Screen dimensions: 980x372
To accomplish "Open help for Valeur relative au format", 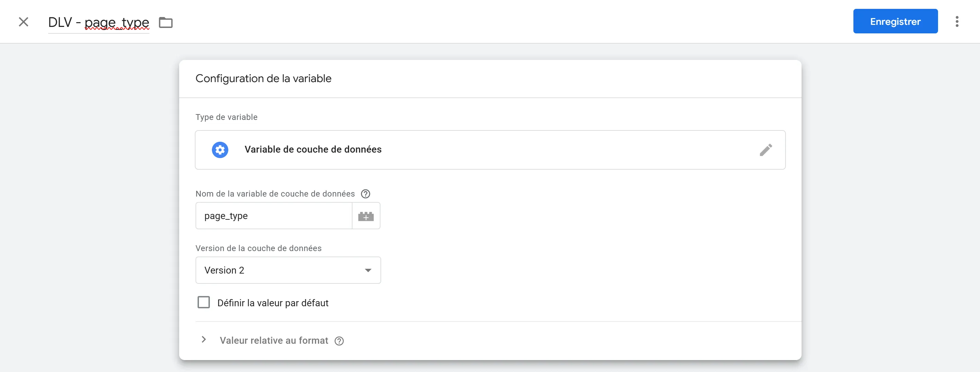I will pos(339,341).
